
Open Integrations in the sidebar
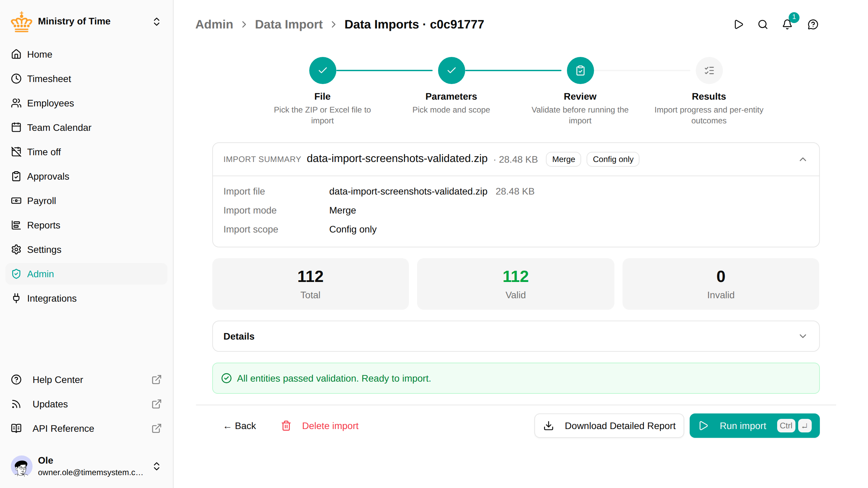87,298
